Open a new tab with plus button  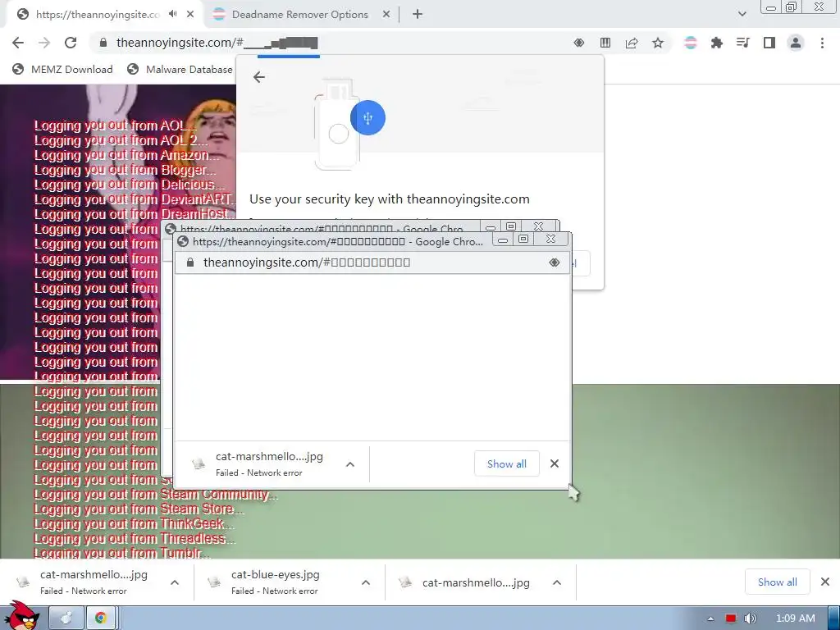(418, 15)
